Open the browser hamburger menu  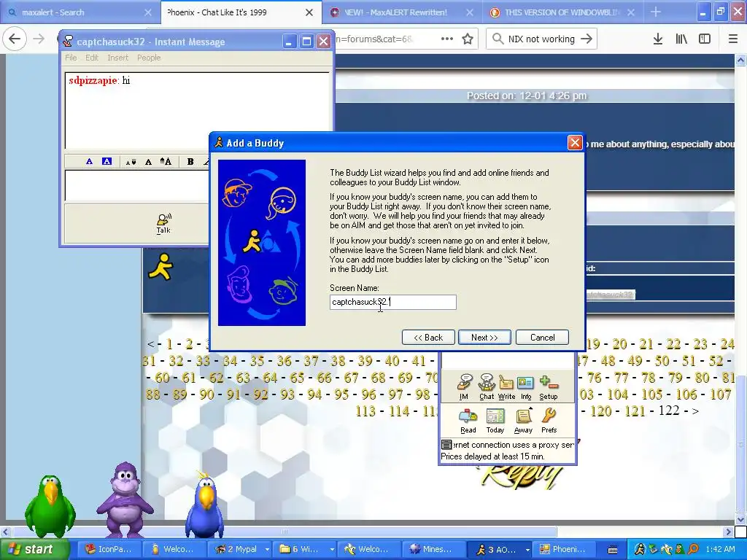pos(733,39)
